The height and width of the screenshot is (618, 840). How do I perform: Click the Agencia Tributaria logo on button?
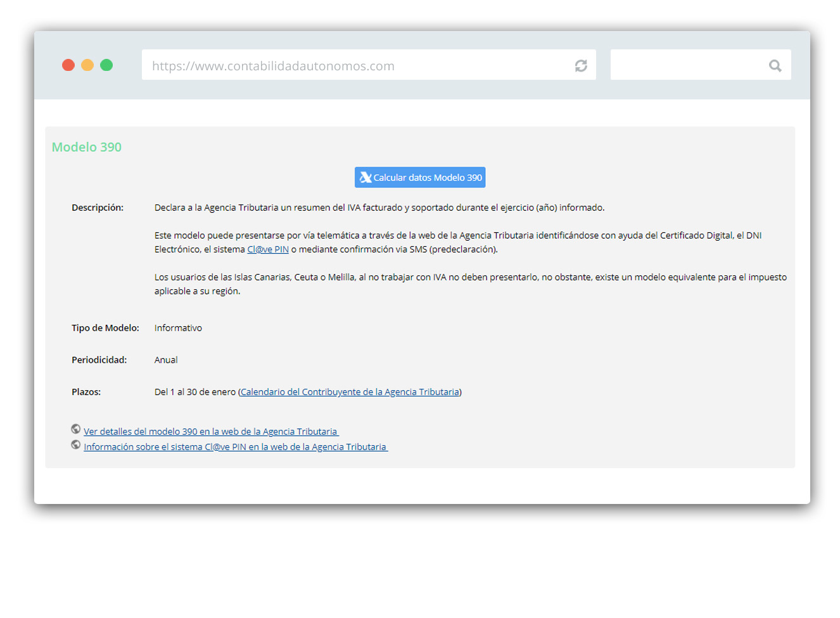tap(366, 177)
